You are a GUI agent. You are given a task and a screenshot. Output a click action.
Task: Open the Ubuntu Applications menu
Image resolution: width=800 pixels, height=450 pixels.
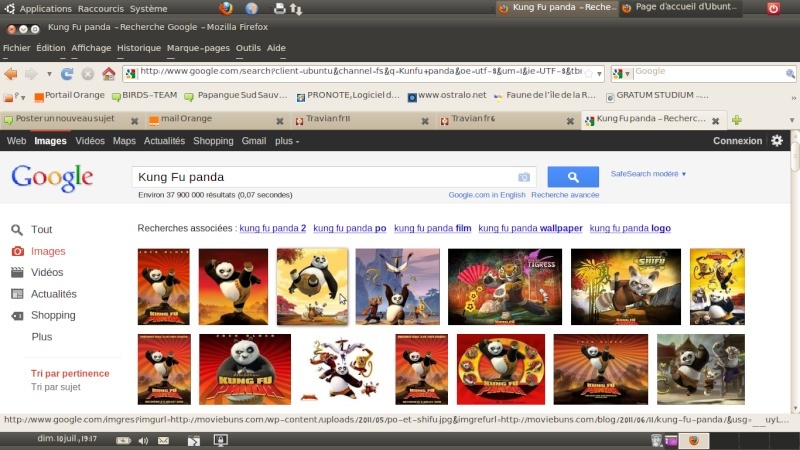point(45,9)
